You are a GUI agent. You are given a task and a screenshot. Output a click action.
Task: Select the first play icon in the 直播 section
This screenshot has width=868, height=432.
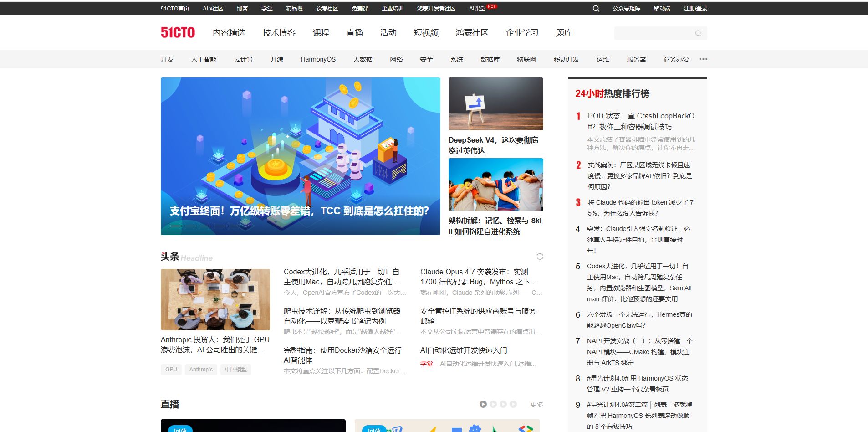click(483, 404)
